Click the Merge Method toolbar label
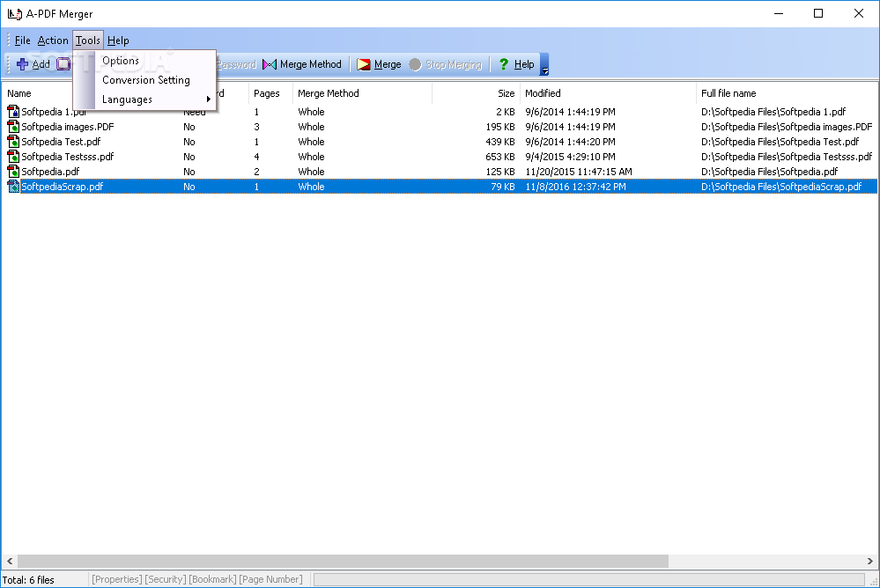The image size is (880, 588). (x=310, y=64)
